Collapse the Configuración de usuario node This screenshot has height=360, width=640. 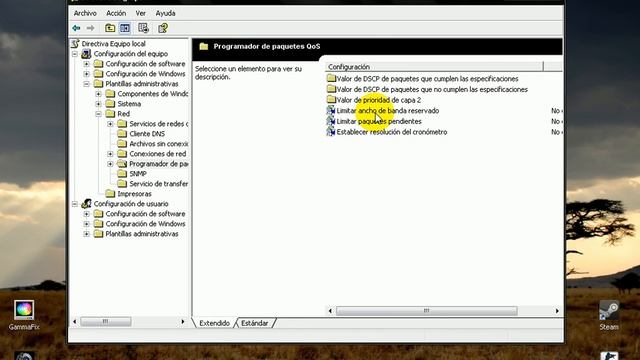75,204
